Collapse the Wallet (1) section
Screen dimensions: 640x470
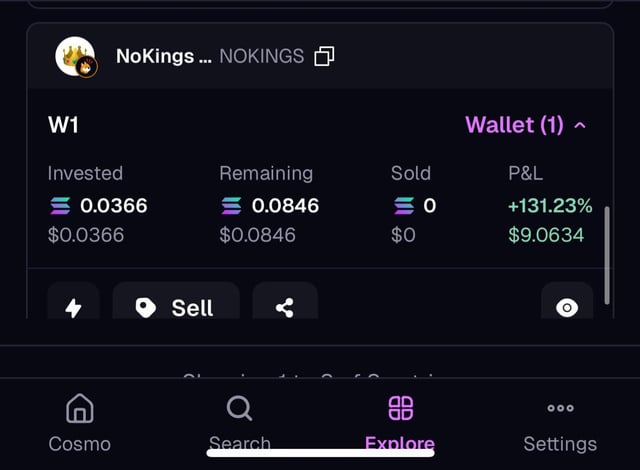(x=525, y=125)
